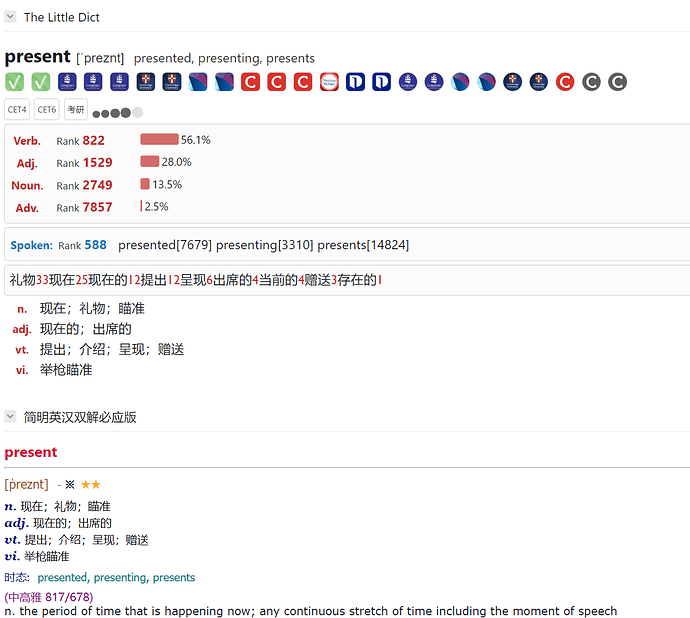Screen dimensions: 690x618
Task: Click the Noun 13.5% frequency bar
Action: pos(145,184)
